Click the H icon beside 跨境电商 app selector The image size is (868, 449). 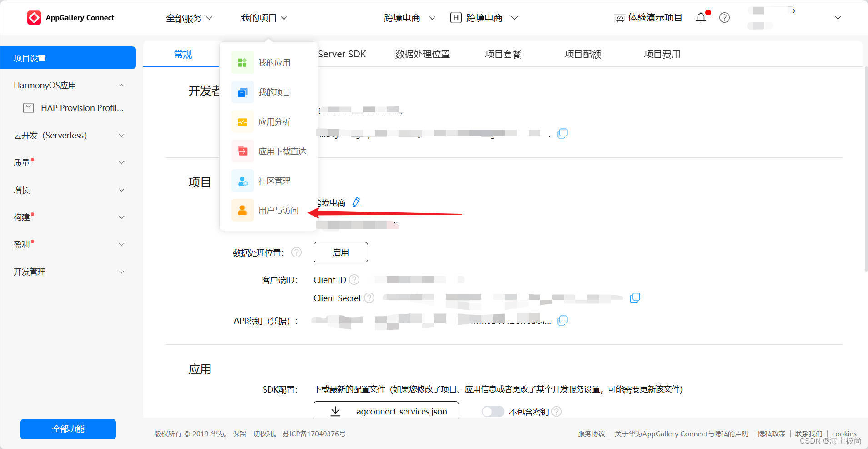tap(456, 18)
